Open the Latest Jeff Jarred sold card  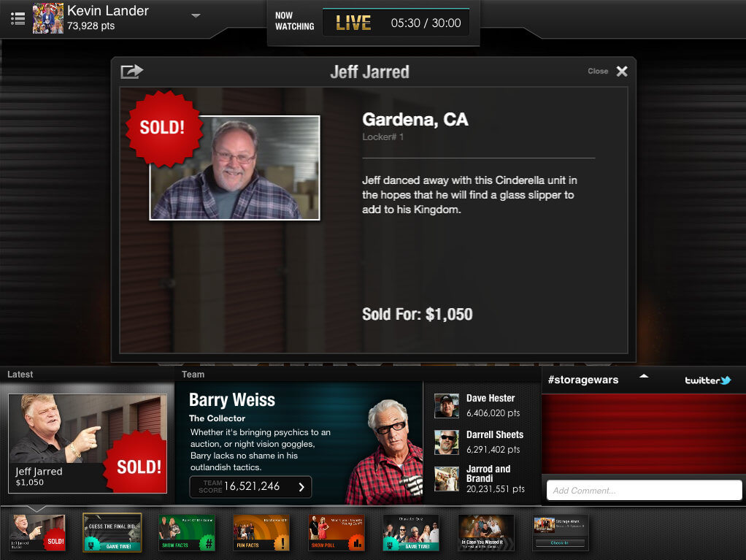point(88,443)
